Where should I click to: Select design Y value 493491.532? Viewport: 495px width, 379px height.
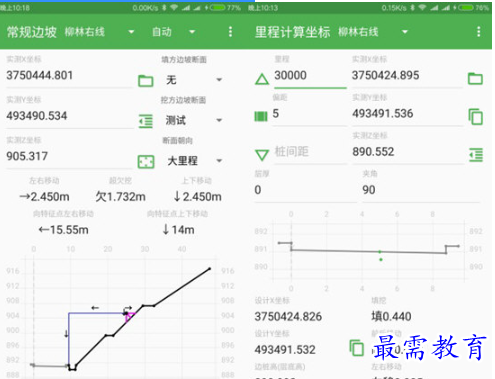pyautogui.click(x=285, y=350)
